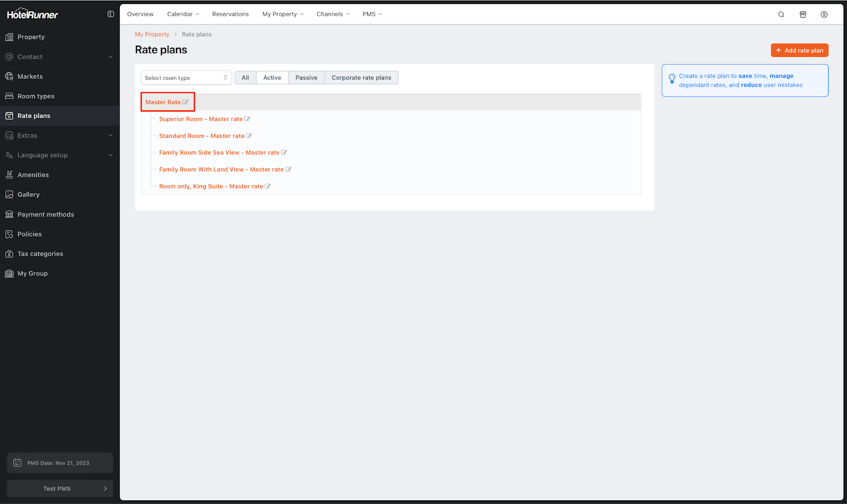Go to Reservations in top navigation
The image size is (847, 504).
pyautogui.click(x=230, y=14)
